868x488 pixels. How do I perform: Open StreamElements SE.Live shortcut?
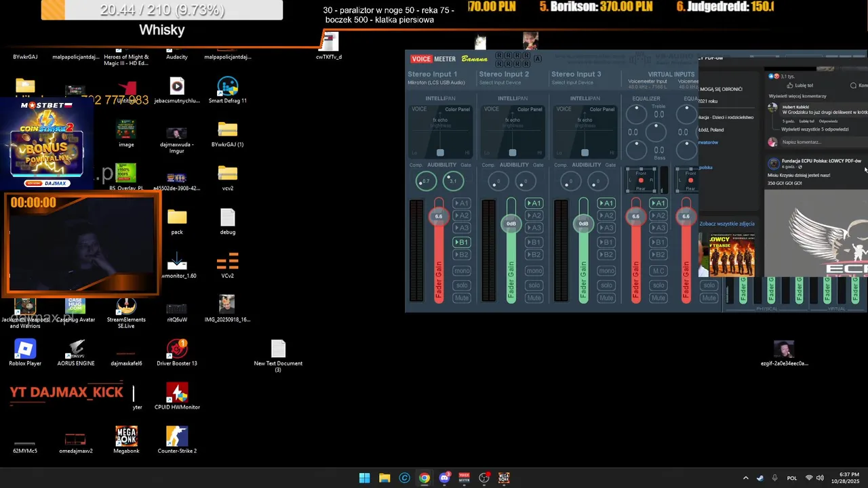[x=126, y=312]
